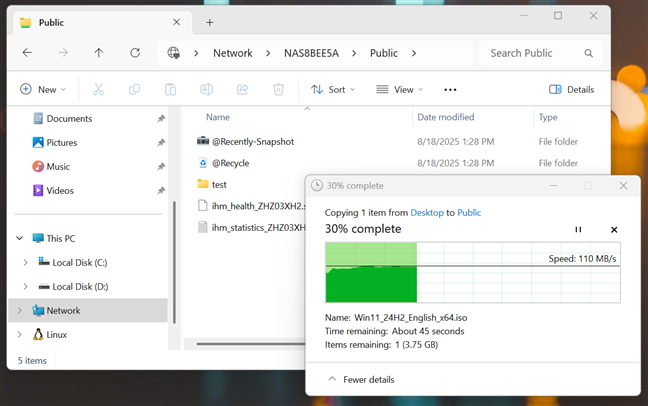
Task: Collapse the This PC tree node
Action: (19, 238)
